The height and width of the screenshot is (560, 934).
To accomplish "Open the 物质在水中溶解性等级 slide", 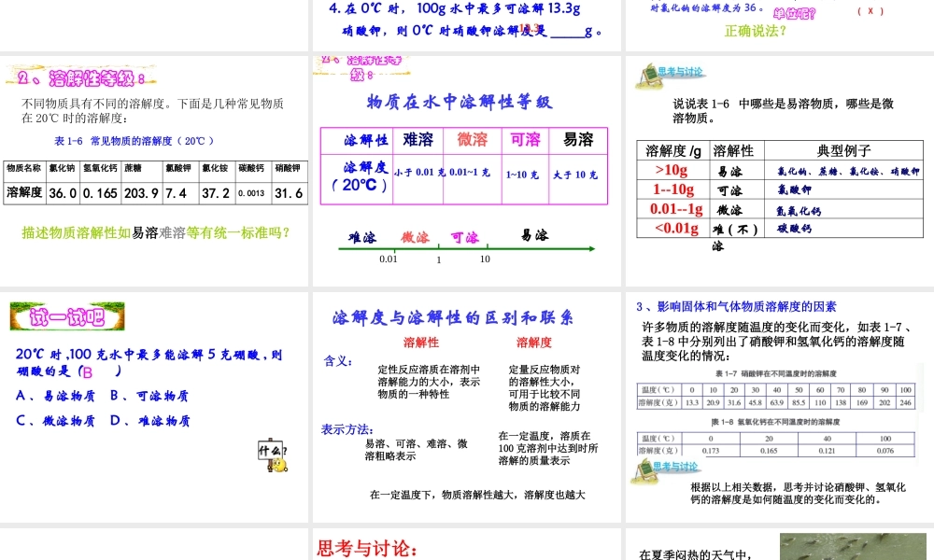I will (x=466, y=171).
